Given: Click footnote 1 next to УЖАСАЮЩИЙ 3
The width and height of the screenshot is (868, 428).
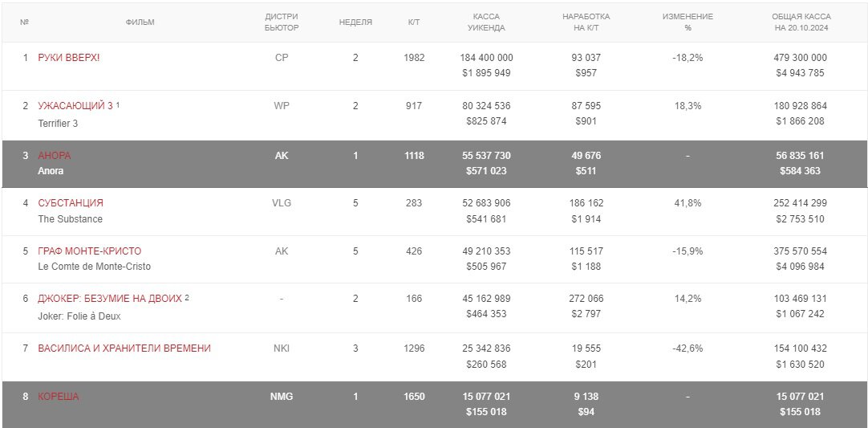Looking at the screenshot, I should (118, 104).
